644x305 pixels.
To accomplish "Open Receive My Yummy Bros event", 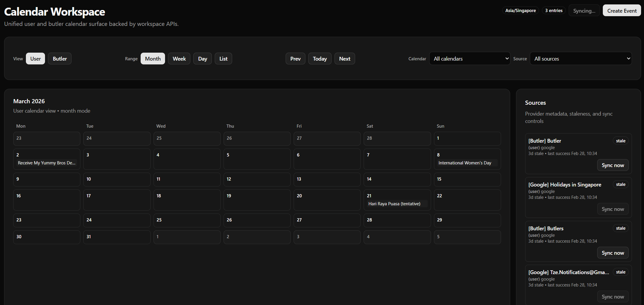I will point(46,163).
